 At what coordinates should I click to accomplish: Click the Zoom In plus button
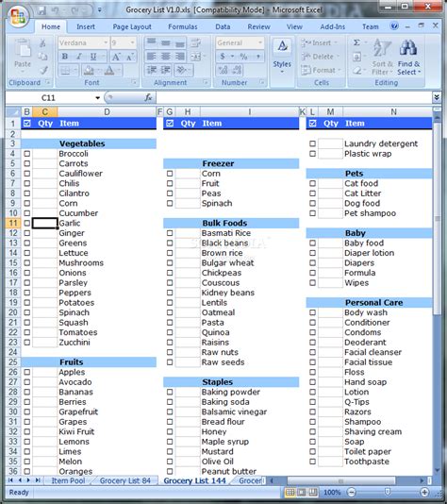[424, 492]
